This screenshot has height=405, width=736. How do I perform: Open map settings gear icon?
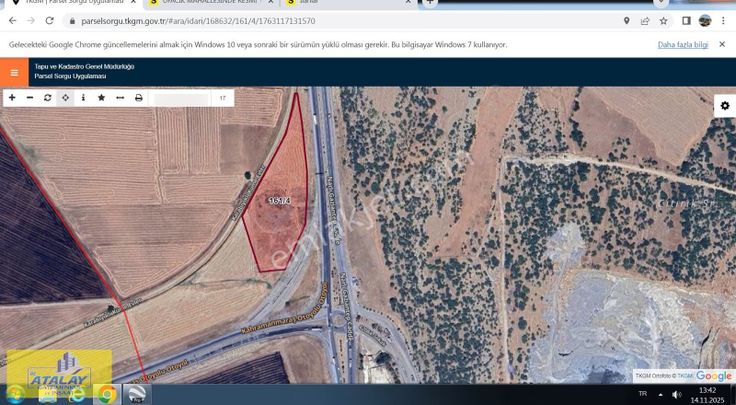724,106
